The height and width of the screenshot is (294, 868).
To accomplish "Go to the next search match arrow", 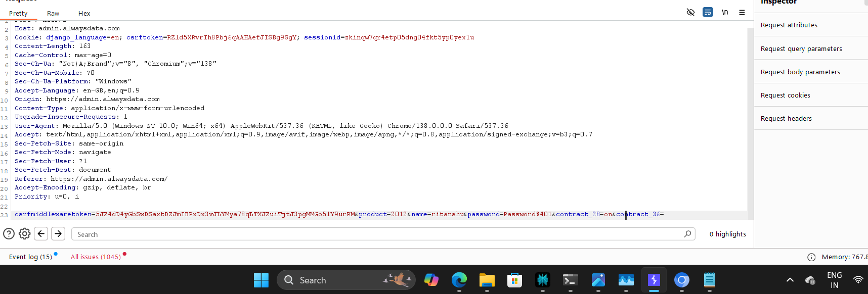I will click(58, 234).
